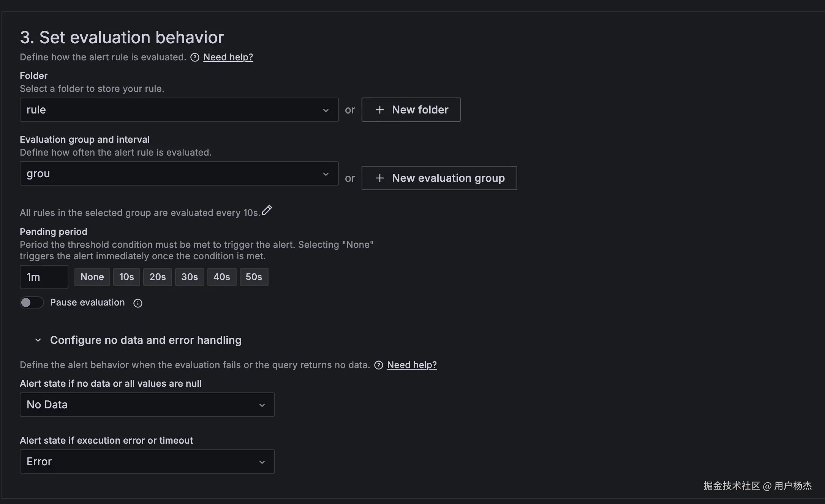Toggle the Pause evaluation switch
This screenshot has height=504, width=825.
coord(32,302)
